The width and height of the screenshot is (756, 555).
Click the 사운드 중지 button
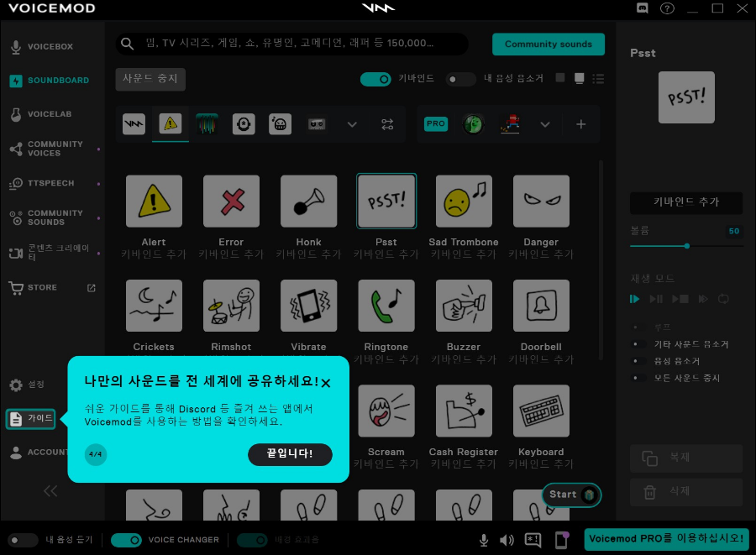pos(150,79)
